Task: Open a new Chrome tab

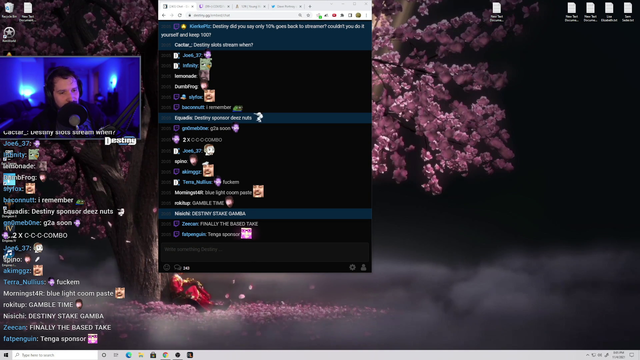Action: (x=310, y=6)
